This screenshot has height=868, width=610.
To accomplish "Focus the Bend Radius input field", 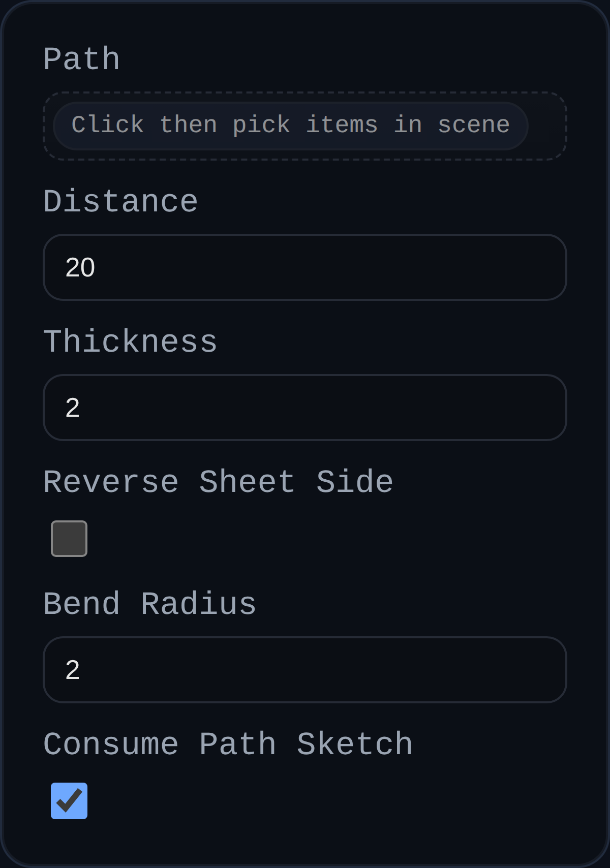I will click(305, 670).
